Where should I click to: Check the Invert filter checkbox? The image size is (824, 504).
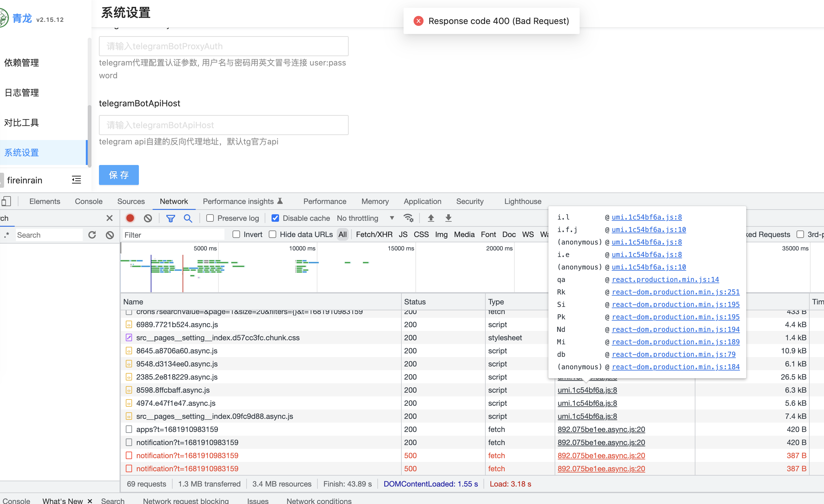pos(237,235)
